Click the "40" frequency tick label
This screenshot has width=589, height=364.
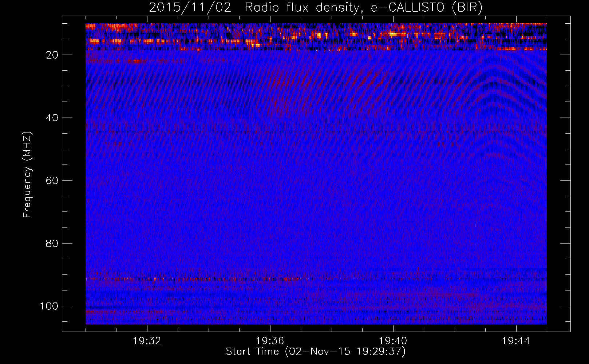(52, 118)
